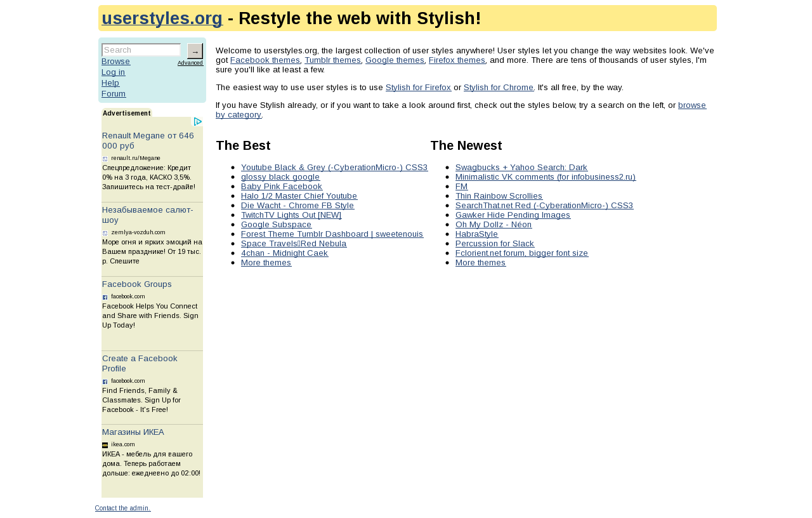Click More themes under The Newest
The height and width of the screenshot is (518, 812).
(x=480, y=263)
